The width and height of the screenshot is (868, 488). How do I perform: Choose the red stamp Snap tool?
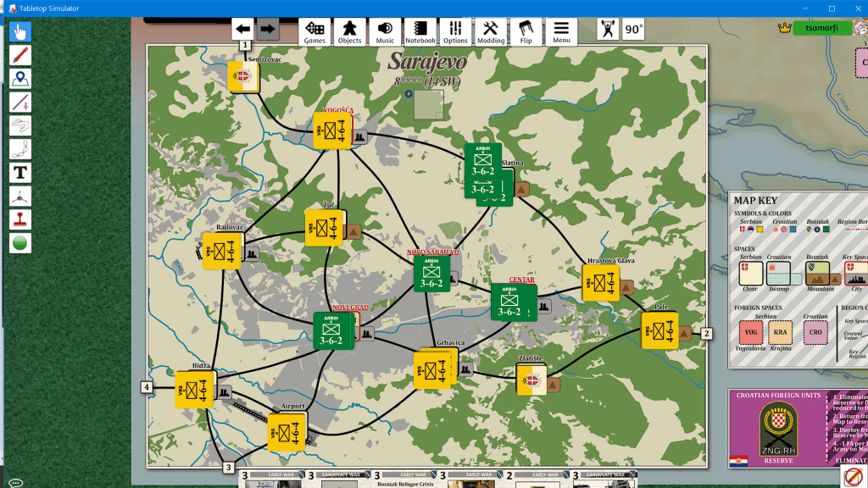point(20,219)
